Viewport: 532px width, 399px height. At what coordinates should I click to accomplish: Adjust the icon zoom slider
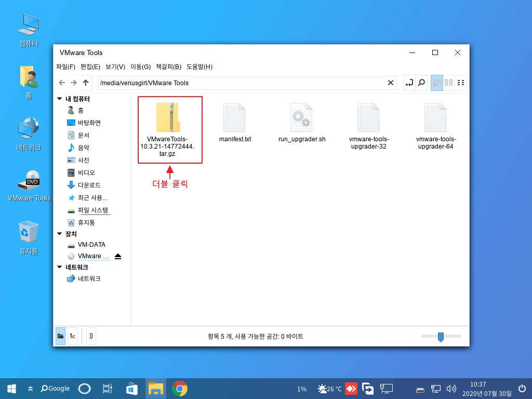click(441, 337)
